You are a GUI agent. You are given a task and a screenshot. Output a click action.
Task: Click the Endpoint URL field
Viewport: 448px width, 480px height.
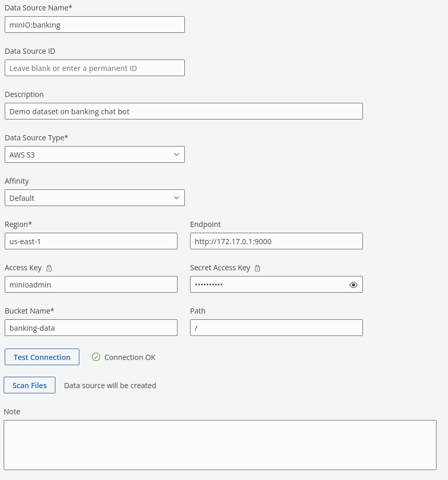point(276,241)
